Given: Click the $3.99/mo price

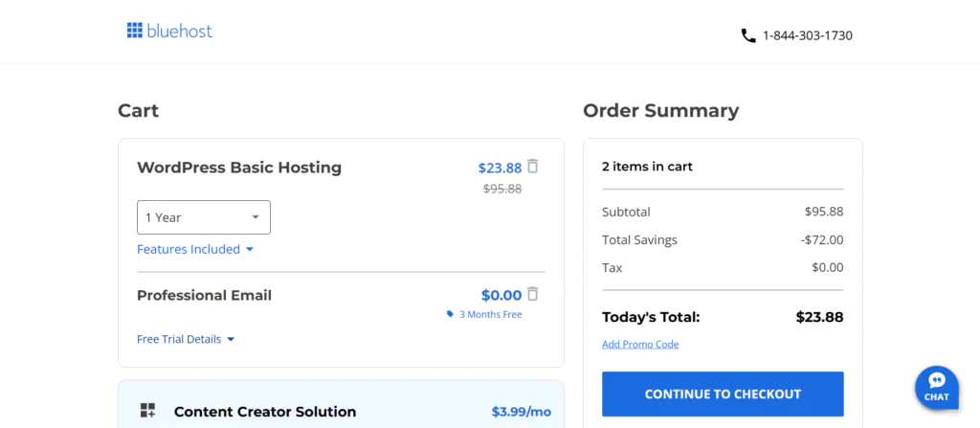Looking at the screenshot, I should 522,412.
